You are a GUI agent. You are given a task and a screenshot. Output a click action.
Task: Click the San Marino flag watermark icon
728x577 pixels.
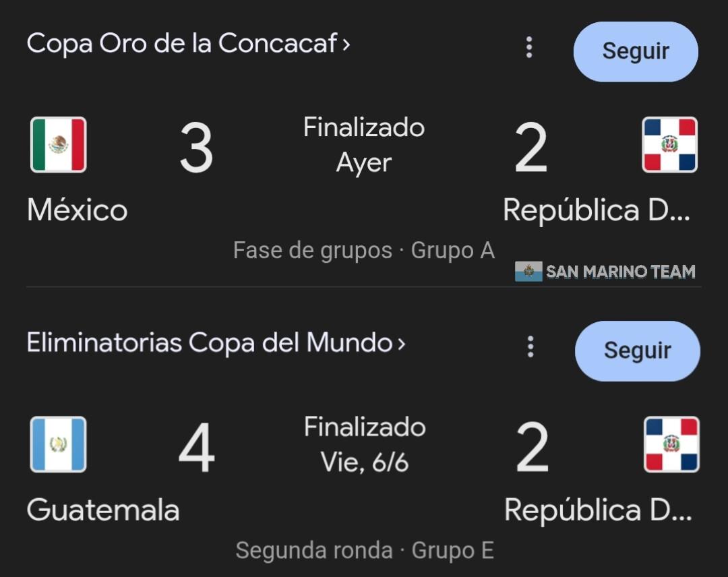528,272
